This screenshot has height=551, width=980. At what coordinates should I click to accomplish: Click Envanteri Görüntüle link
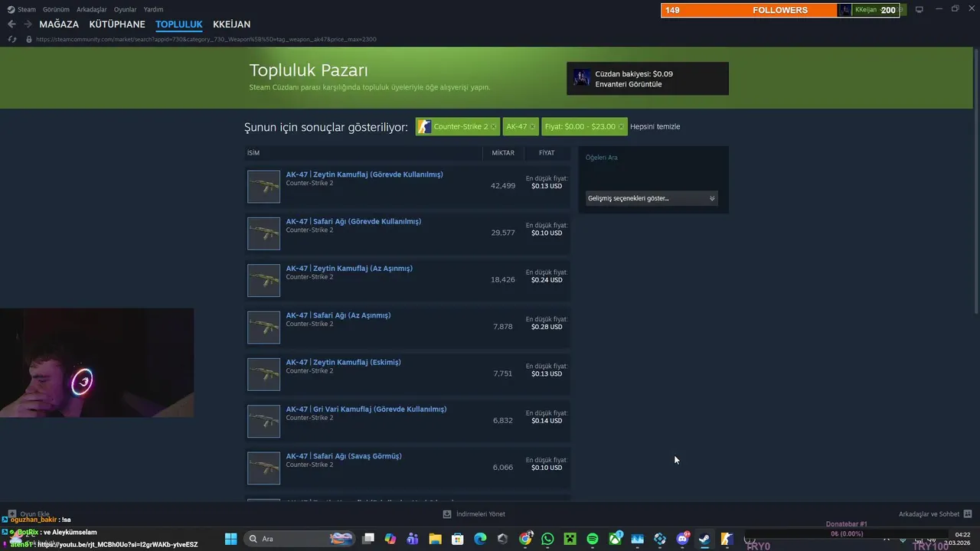click(629, 84)
